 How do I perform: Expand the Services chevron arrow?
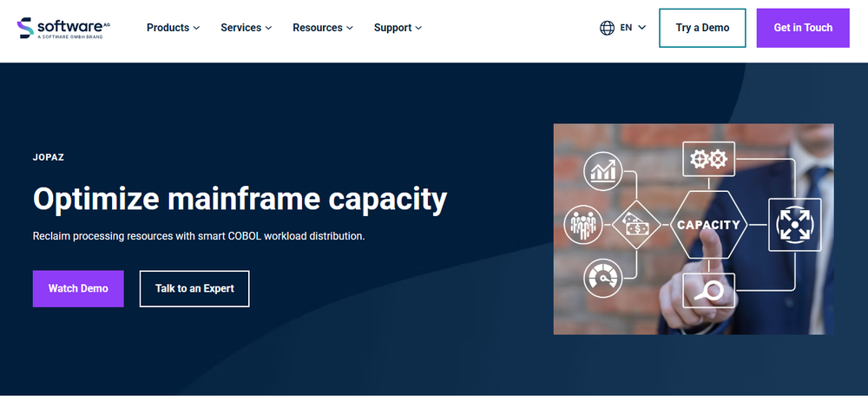pos(268,28)
